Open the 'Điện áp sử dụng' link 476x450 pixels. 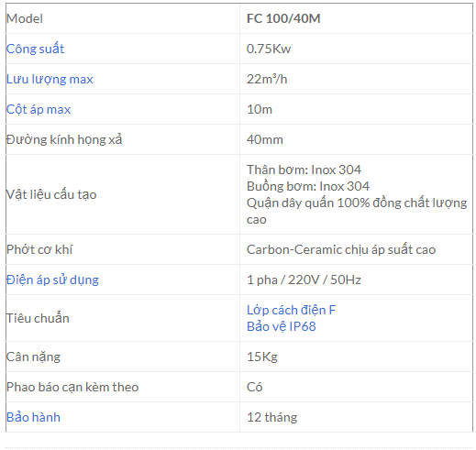[52, 280]
